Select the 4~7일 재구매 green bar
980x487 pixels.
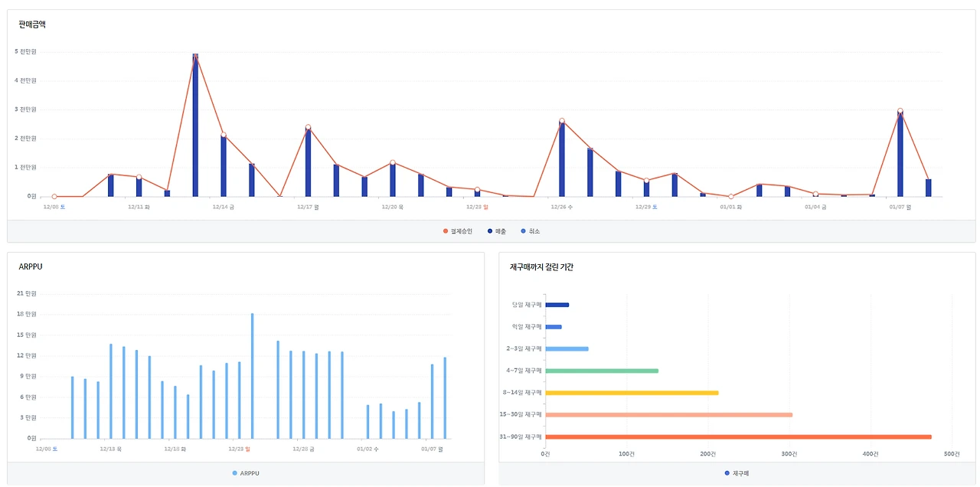602,371
